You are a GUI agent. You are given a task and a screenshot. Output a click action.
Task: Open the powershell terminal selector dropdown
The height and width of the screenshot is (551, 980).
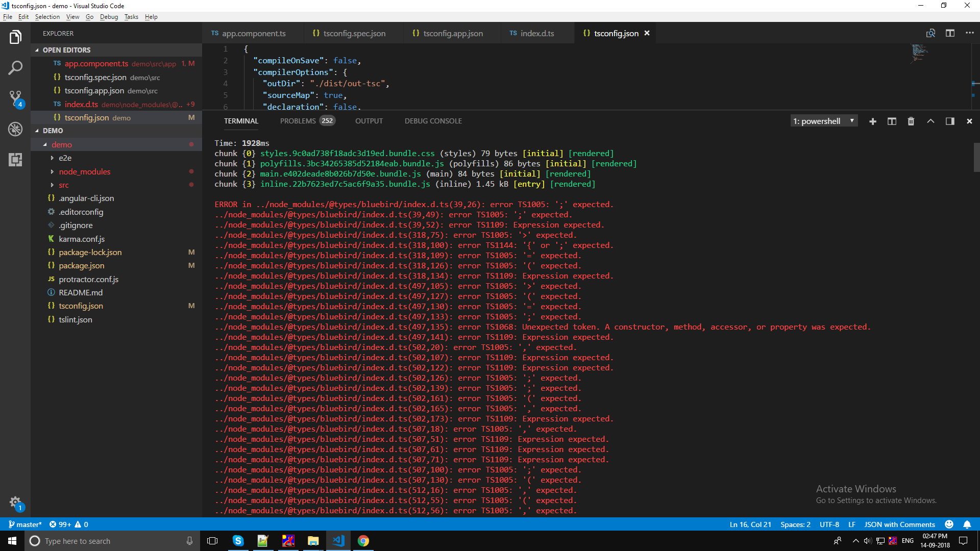(x=824, y=121)
